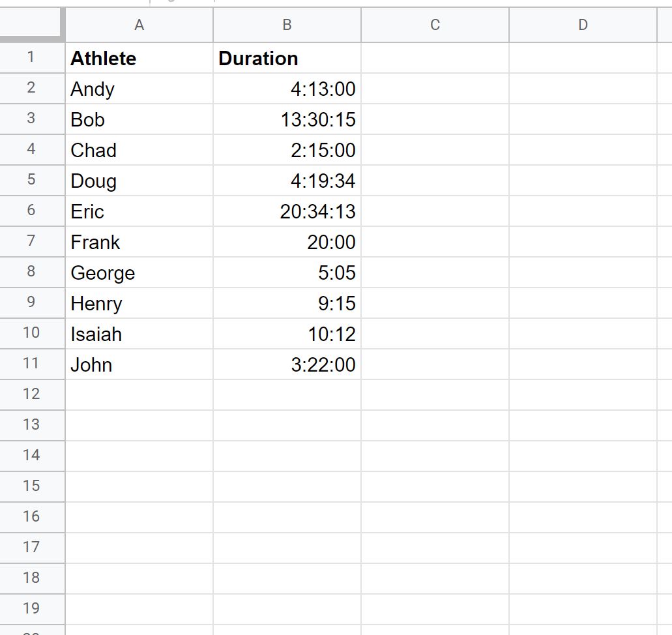Select Bob's duration 13:30:15 cell

point(287,119)
